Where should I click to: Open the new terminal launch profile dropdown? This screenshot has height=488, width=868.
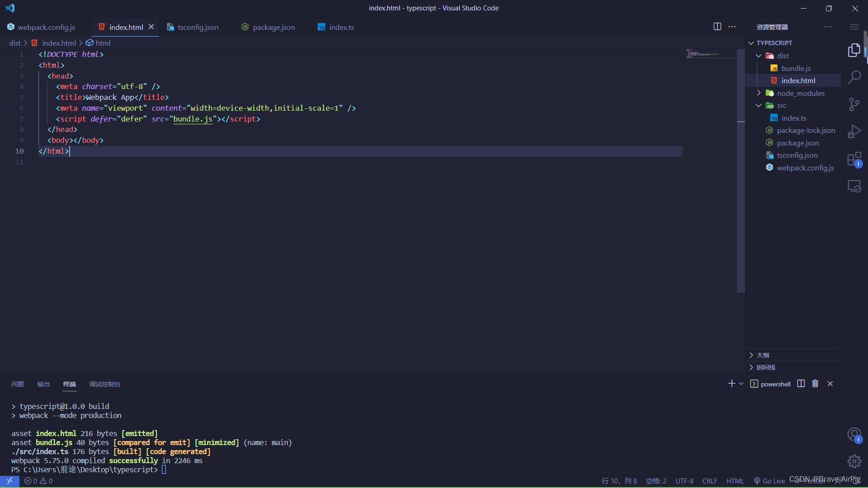(741, 384)
